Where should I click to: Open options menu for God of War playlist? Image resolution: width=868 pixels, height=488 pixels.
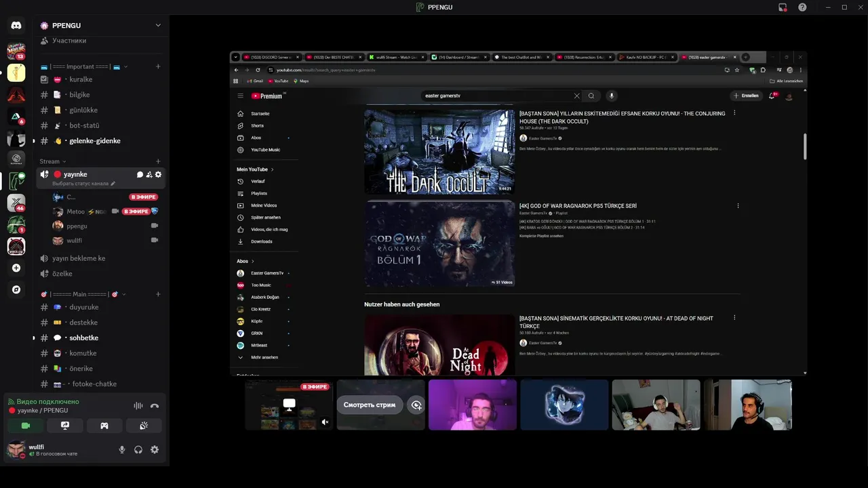(738, 205)
